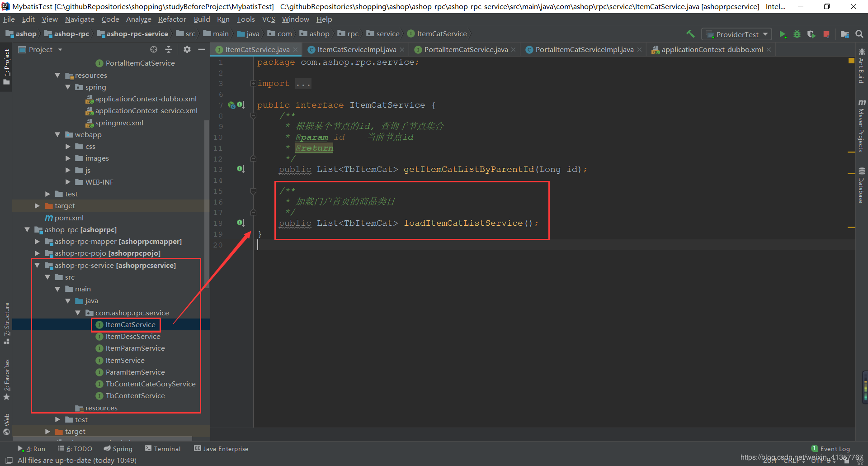Viewport: 868px width, 466px height.
Task: Hide the Project panel with the minimize dash
Action: pyautogui.click(x=202, y=49)
